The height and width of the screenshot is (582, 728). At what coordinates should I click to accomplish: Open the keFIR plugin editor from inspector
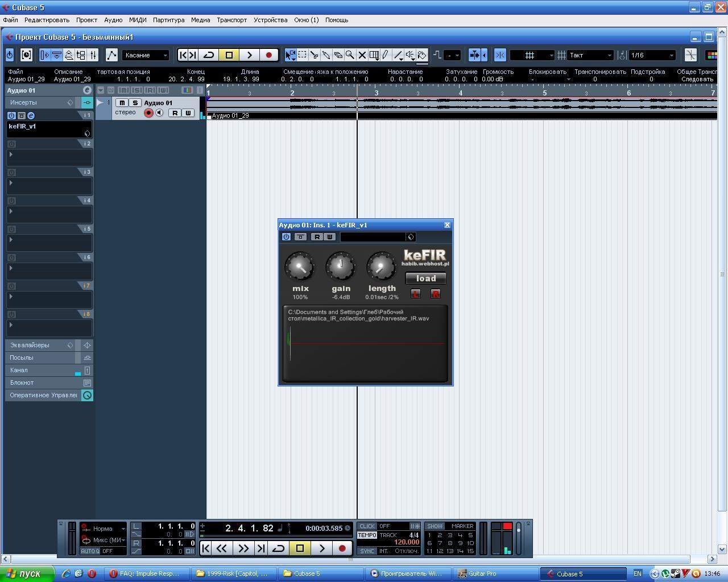tap(31, 115)
